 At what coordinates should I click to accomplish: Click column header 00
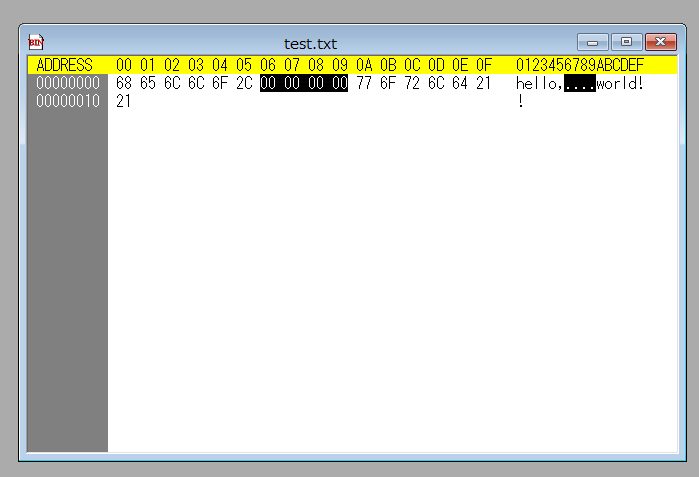(x=123, y=65)
